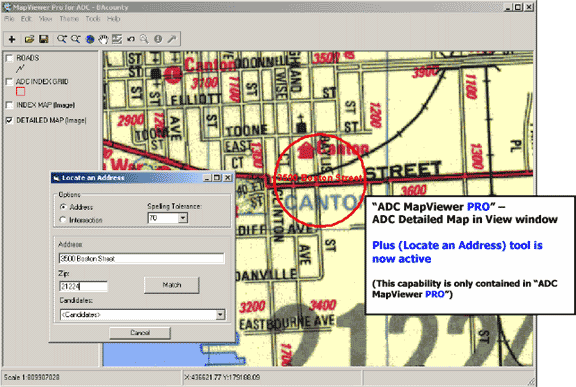Screen dimensions: 576x387
Task: Click the map layout icon in the toolbar
Action: click(x=117, y=39)
